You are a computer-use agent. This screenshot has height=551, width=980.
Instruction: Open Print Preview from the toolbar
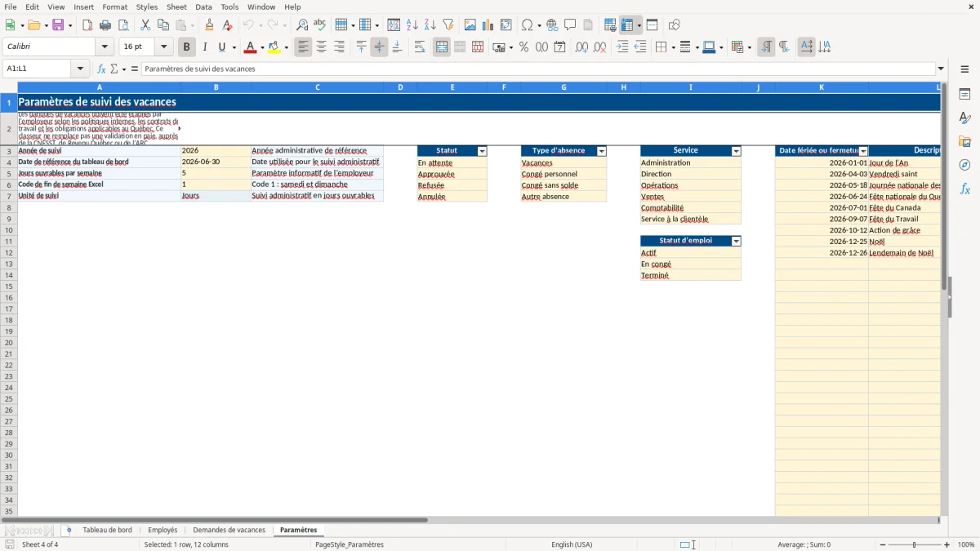tap(123, 25)
